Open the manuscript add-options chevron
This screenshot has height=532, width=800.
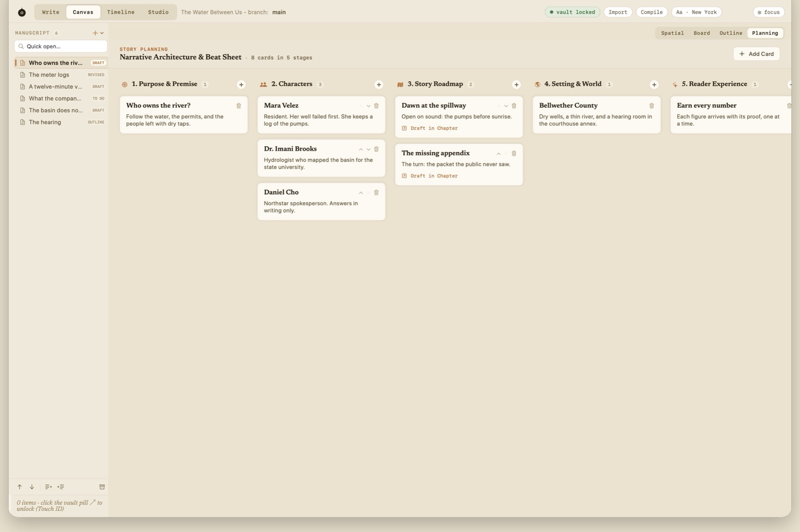(x=102, y=33)
